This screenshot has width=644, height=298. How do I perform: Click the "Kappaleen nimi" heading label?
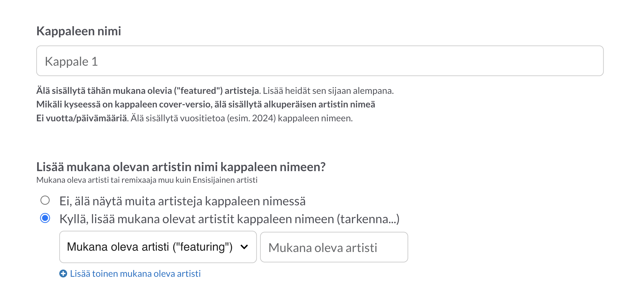(78, 31)
